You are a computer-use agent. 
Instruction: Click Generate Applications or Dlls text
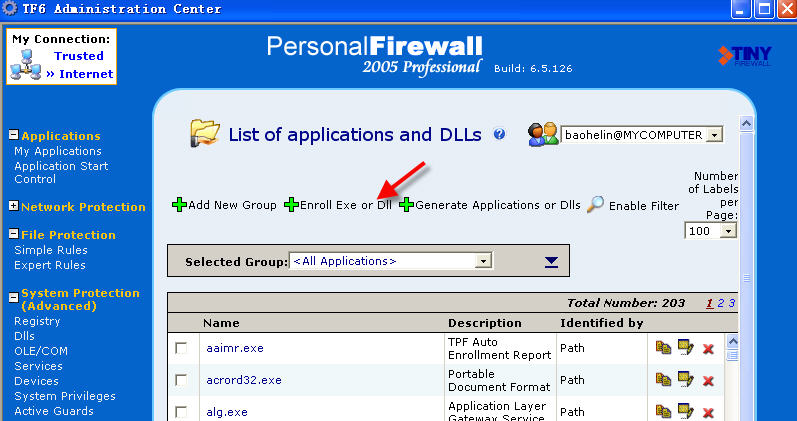tap(498, 205)
